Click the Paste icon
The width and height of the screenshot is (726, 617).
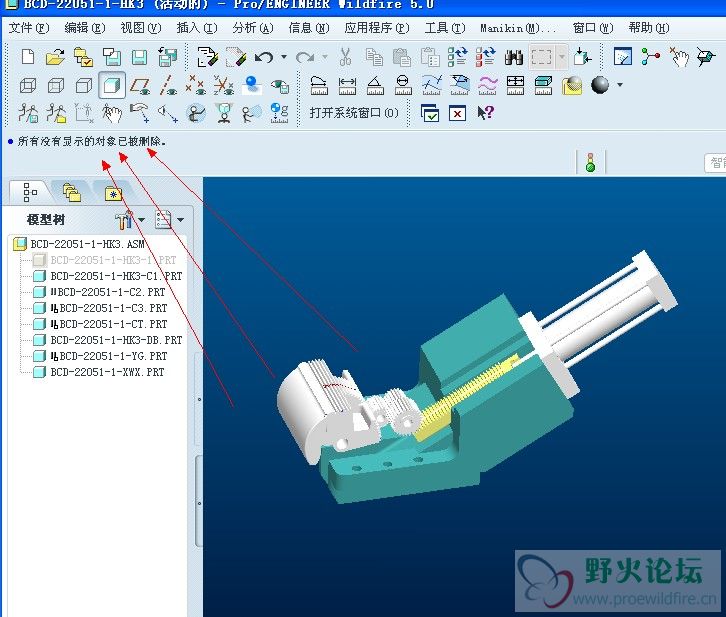[401, 57]
